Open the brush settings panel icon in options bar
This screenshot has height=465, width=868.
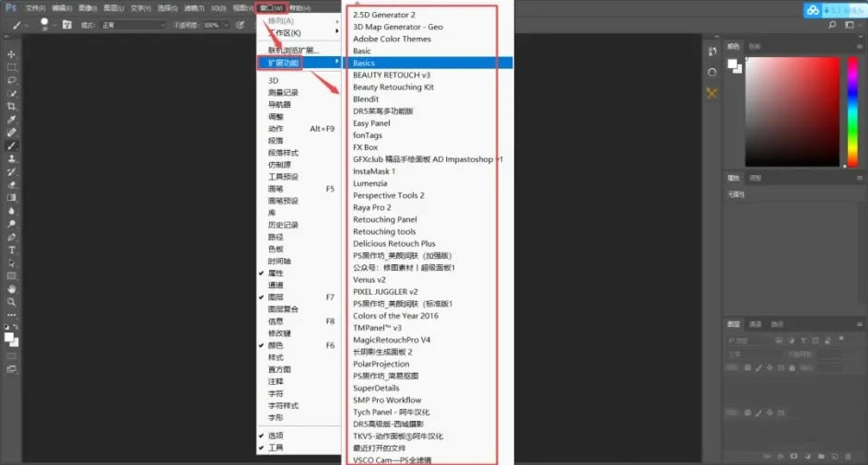coord(67,25)
